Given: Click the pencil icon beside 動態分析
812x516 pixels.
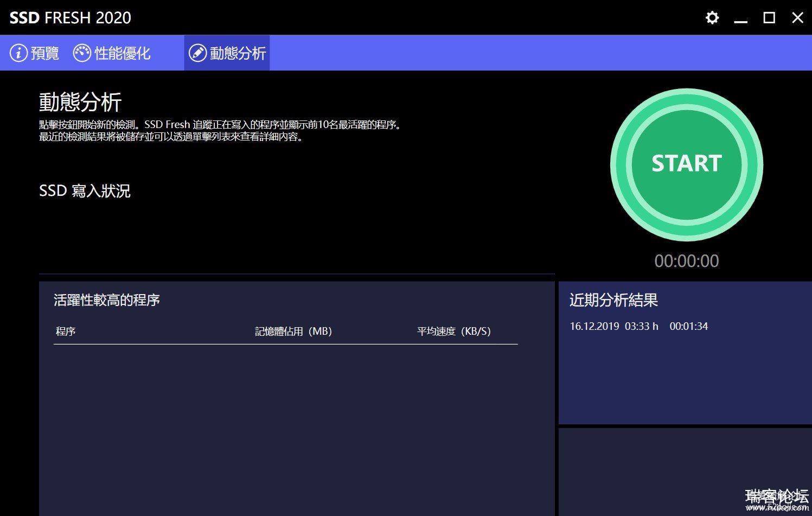Looking at the screenshot, I should click(x=197, y=53).
